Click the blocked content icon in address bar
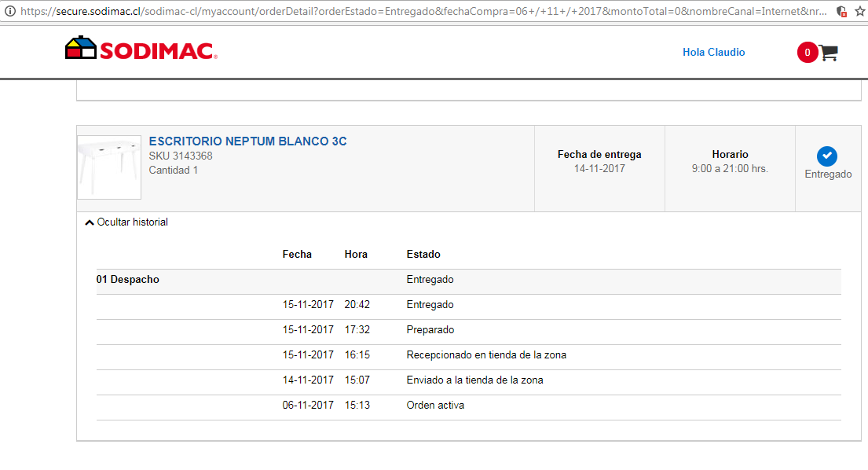 click(x=842, y=11)
